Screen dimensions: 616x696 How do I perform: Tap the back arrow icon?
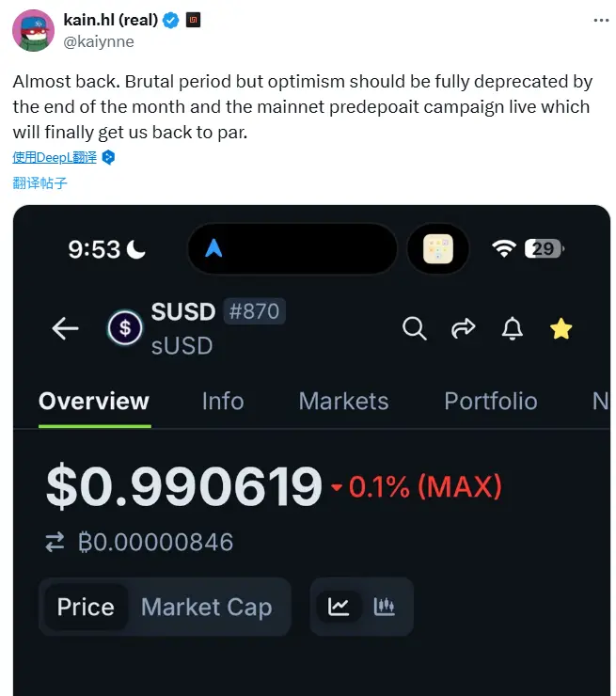point(65,327)
